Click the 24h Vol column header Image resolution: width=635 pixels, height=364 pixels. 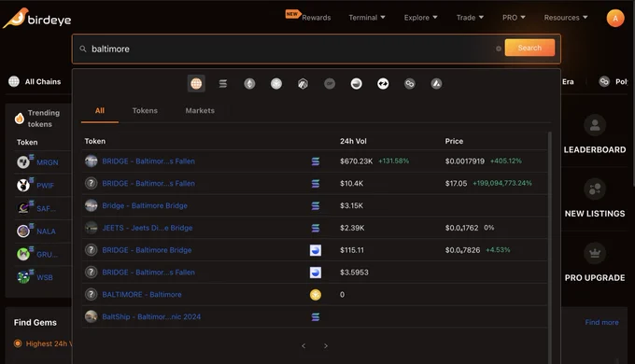353,141
